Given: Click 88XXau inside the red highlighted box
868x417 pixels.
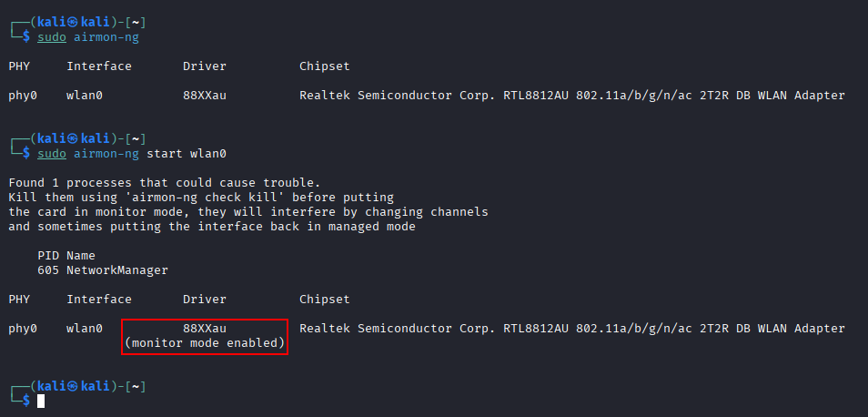Looking at the screenshot, I should (204, 329).
